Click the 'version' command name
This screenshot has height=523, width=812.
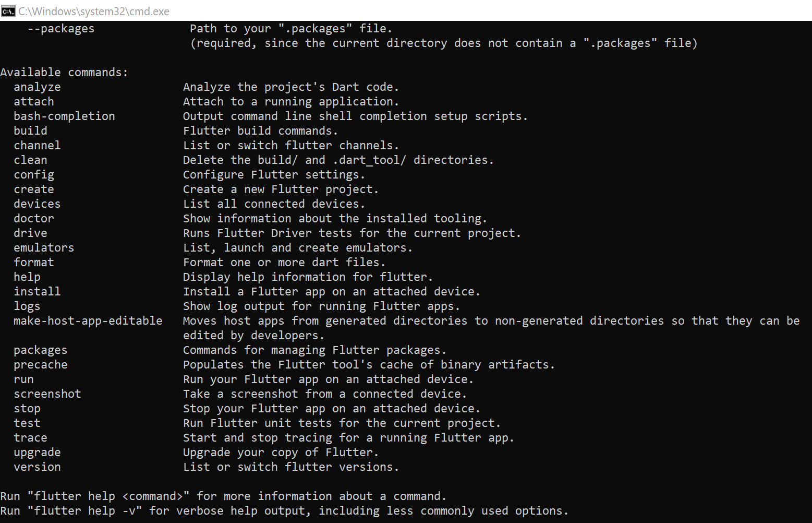(x=37, y=467)
